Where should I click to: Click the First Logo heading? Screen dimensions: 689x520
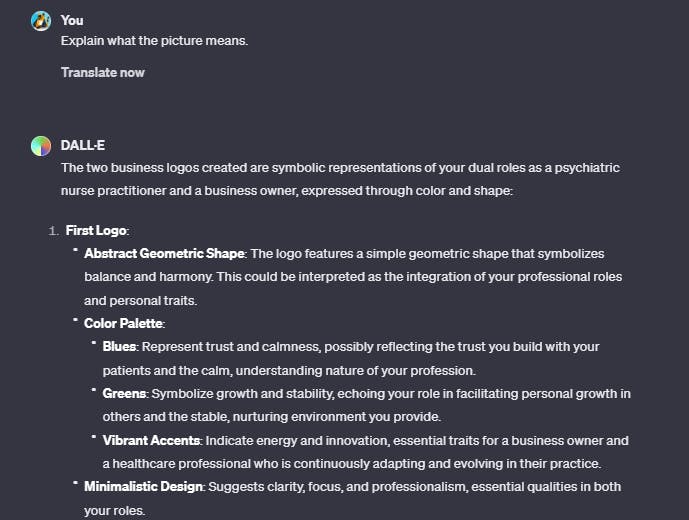96,231
